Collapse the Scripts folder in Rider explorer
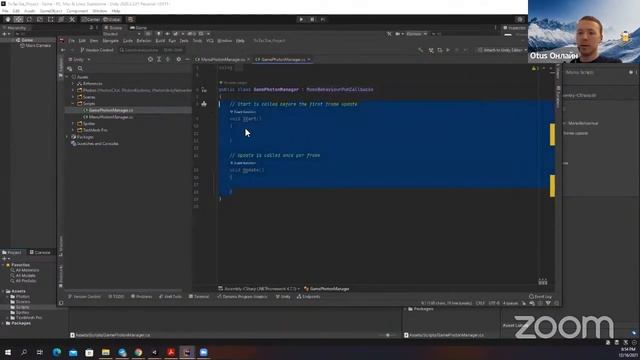 (73, 104)
